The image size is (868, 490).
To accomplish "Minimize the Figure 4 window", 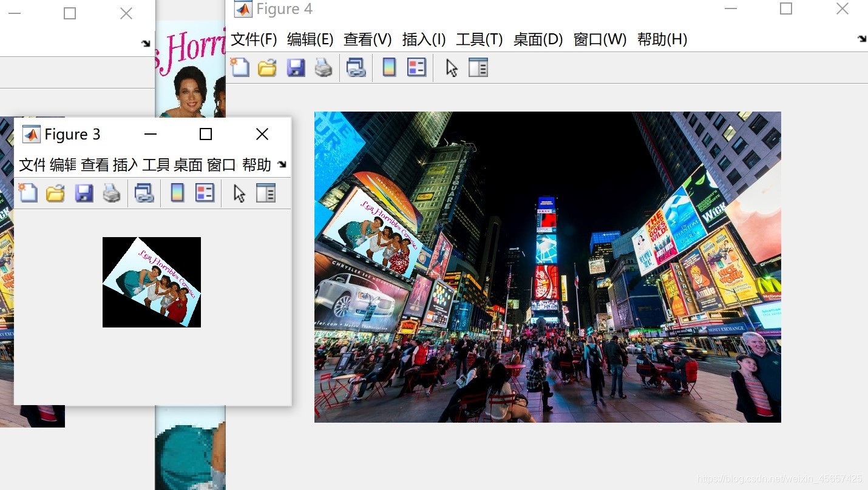I will (731, 8).
